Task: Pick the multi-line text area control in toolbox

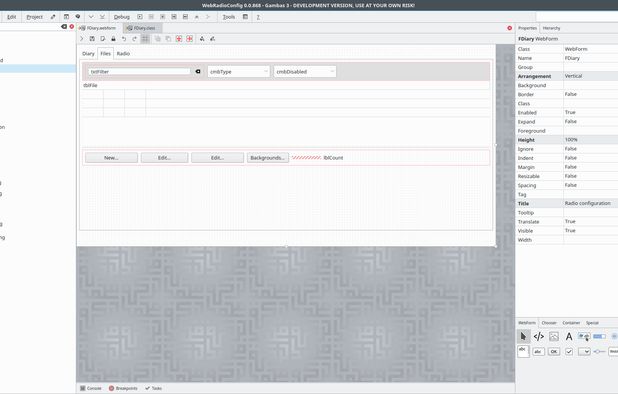Action: [523, 351]
